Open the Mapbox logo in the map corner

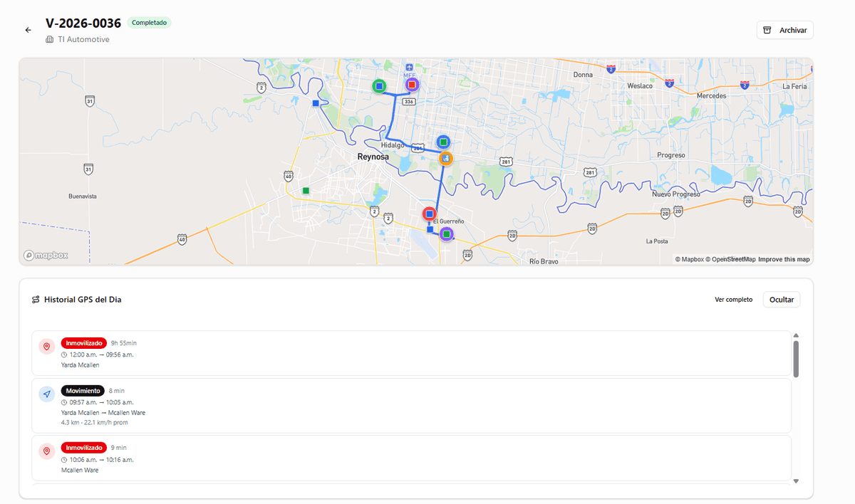point(45,255)
